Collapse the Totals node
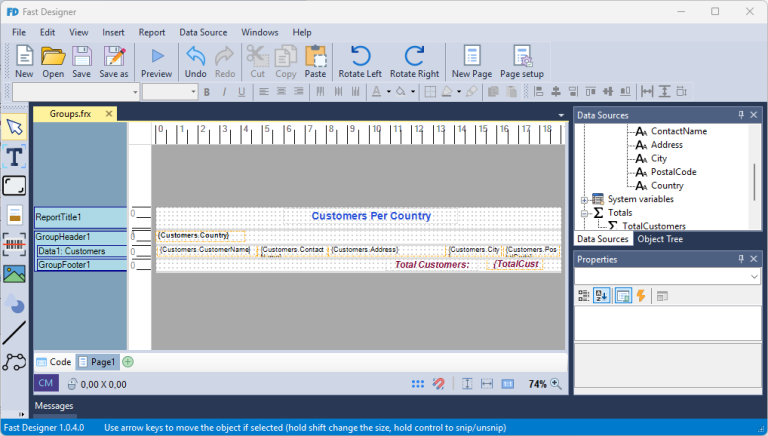 tap(584, 214)
